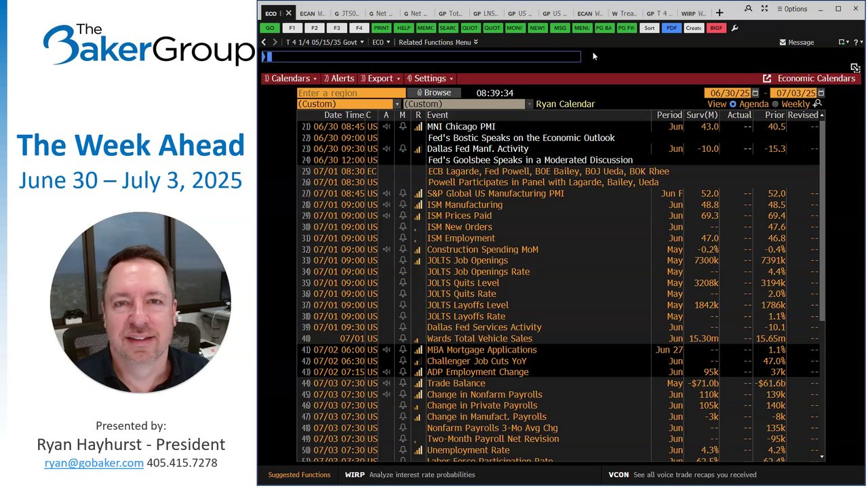Click the Enter a region field
Screen dimensions: 868x488
tap(351, 93)
